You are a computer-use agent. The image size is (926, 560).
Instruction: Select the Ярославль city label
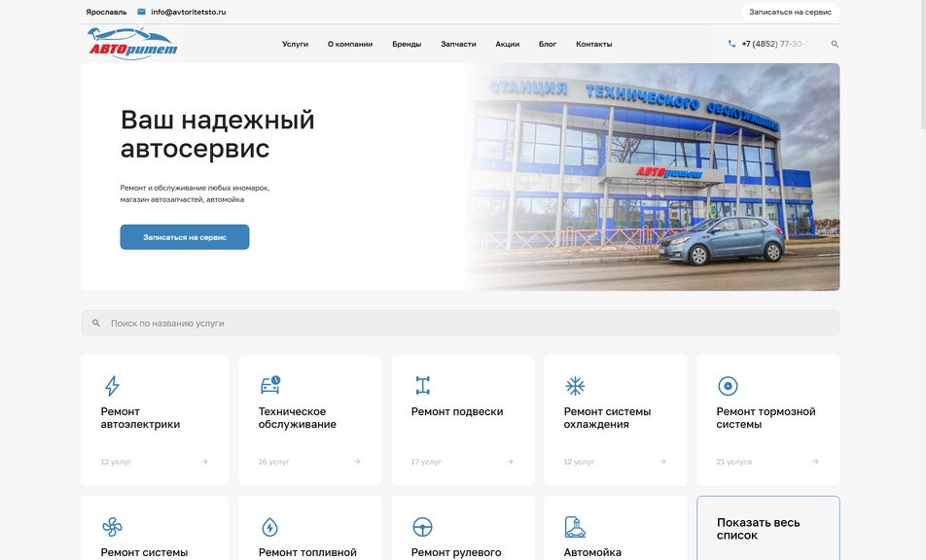click(106, 12)
